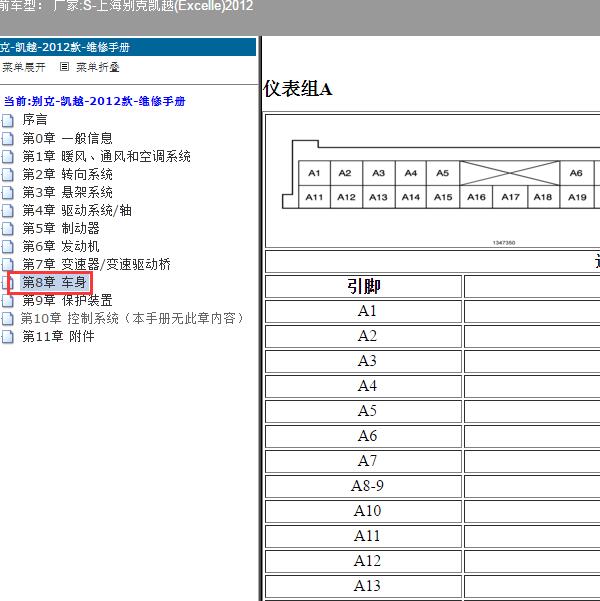The width and height of the screenshot is (600, 601).
Task: Click the vehicle model title bar text
Action: click(127, 6)
